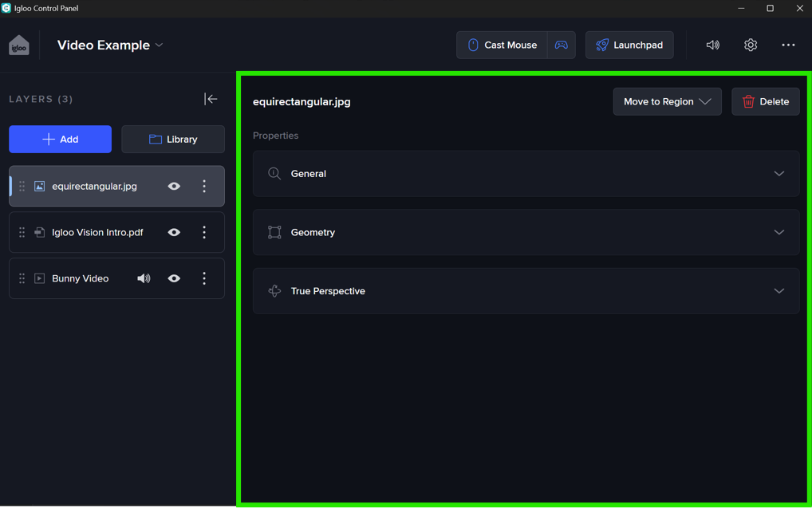Open the master volume speaker icon
This screenshot has width=812, height=508.
[x=712, y=45]
